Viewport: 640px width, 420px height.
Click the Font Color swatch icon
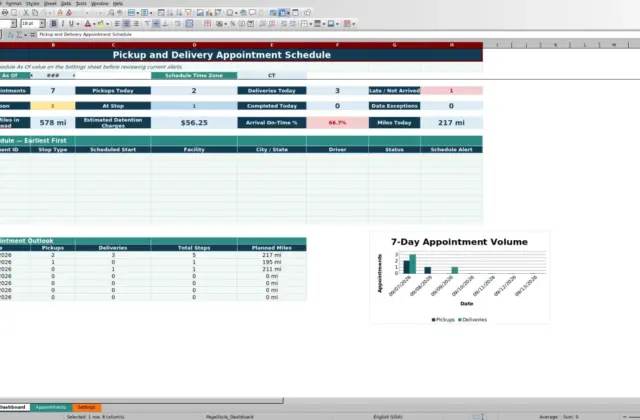(x=88, y=24)
